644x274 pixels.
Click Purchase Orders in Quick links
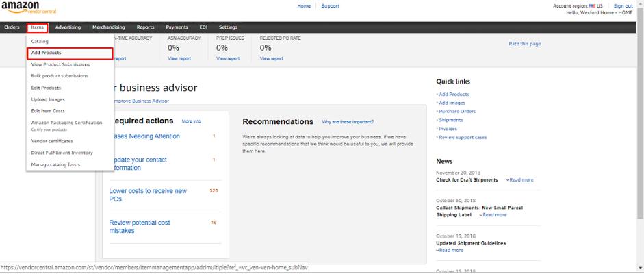pos(457,111)
